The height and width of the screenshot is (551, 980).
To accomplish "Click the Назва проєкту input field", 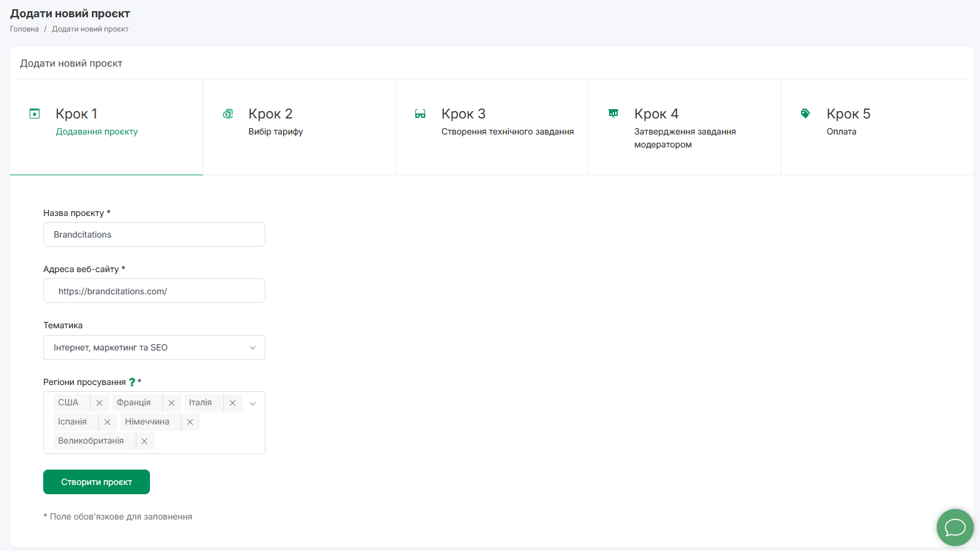I will pyautogui.click(x=154, y=234).
